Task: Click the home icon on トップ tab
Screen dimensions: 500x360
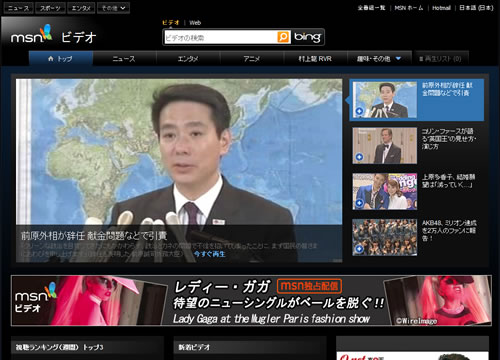Action: (x=51, y=59)
